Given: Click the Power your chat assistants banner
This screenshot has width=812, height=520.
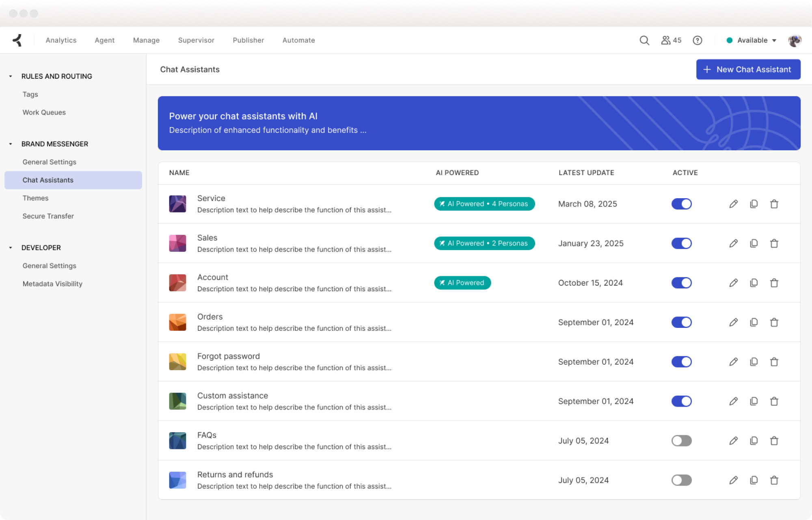Looking at the screenshot, I should (479, 123).
